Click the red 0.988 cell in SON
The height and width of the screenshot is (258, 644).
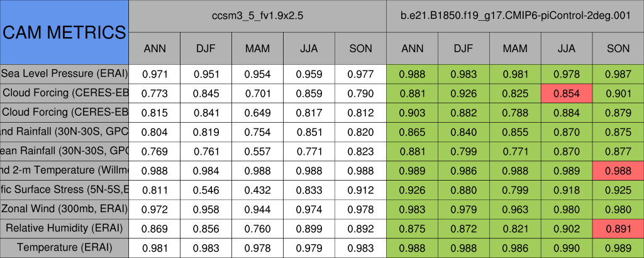(x=618, y=170)
